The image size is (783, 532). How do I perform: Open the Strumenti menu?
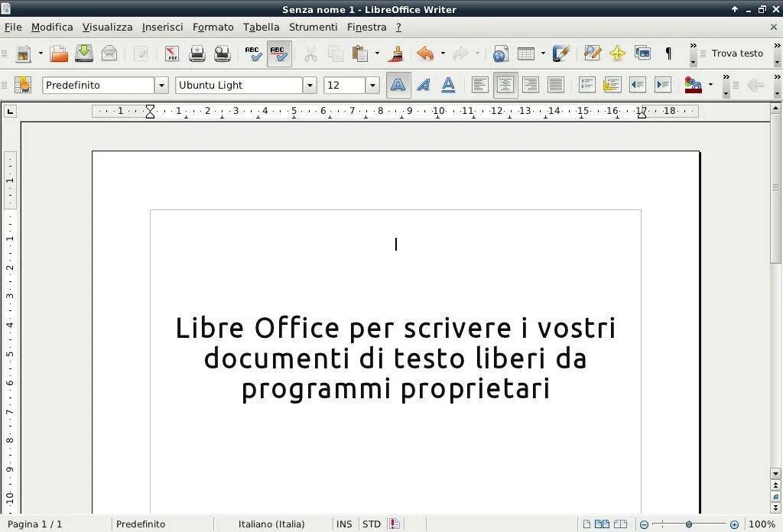[x=313, y=28]
